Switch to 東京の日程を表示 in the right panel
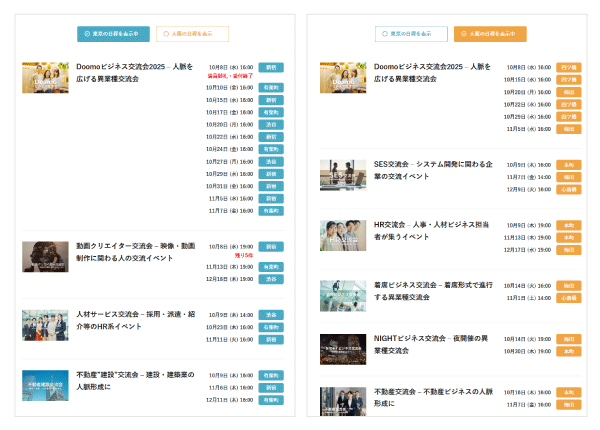600x430 pixels. (x=411, y=34)
